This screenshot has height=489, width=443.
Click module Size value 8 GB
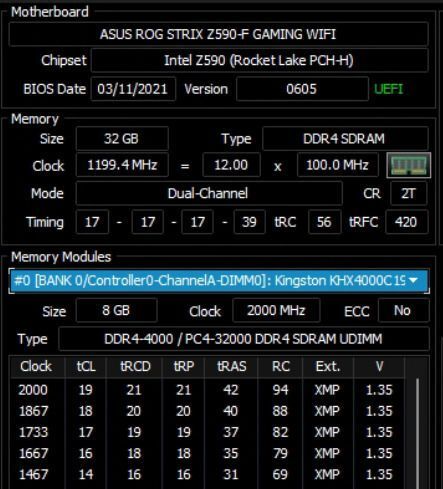(x=116, y=311)
